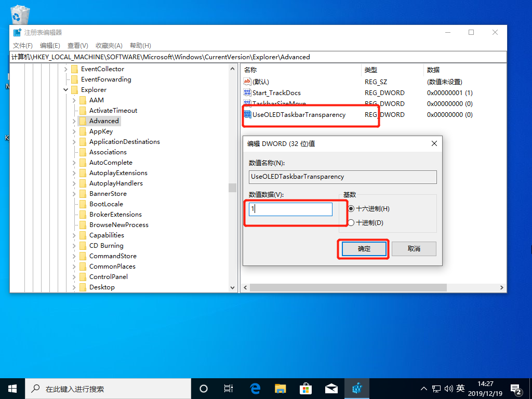
Task: Open the 文件(F) menu
Action: [22, 46]
